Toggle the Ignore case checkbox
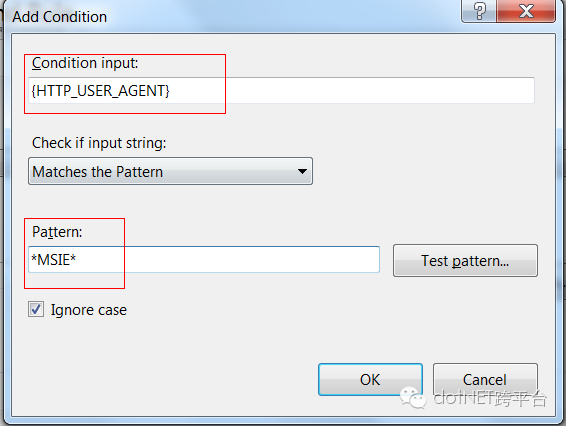 (36, 309)
